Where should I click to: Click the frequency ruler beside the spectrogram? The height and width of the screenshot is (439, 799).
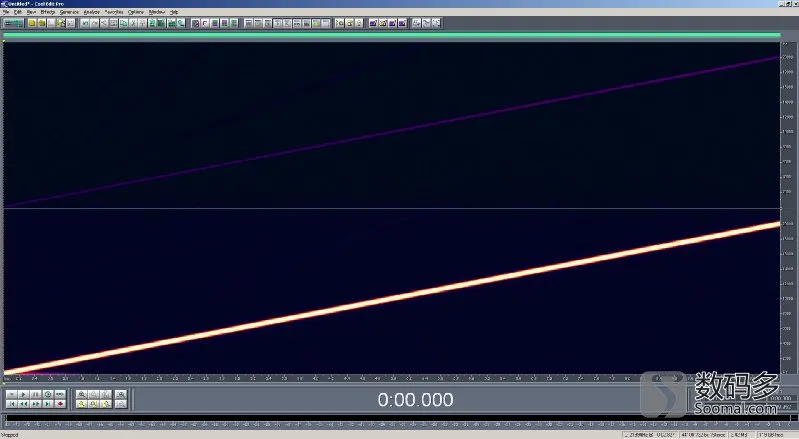[x=787, y=208]
